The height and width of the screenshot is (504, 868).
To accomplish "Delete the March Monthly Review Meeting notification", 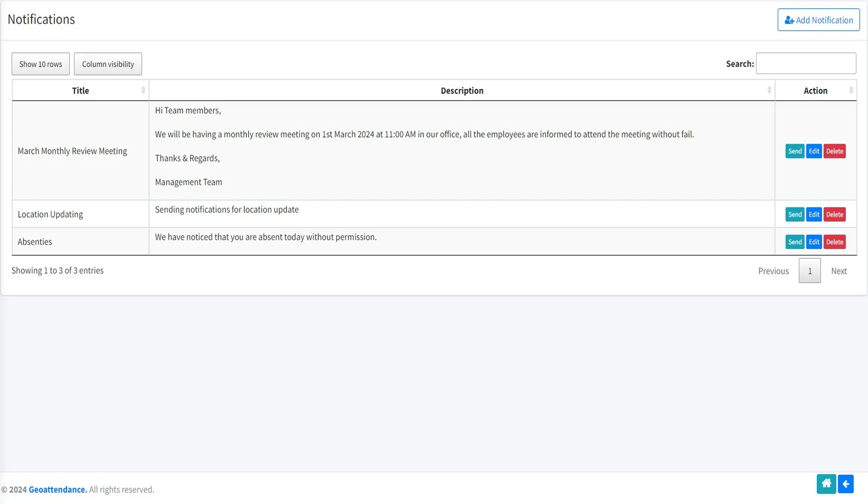I will 834,151.
